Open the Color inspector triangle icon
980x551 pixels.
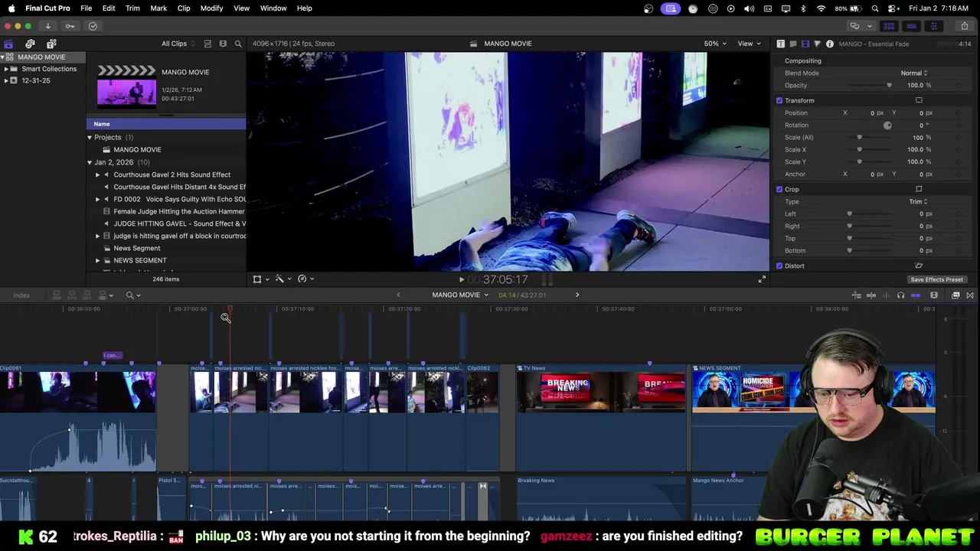pos(817,44)
